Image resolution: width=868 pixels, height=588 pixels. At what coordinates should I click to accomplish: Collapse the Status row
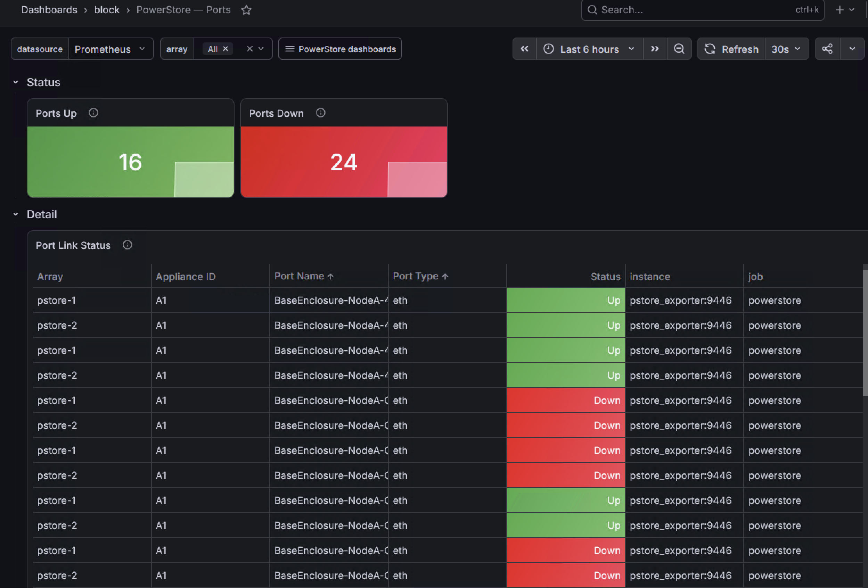[x=16, y=82]
